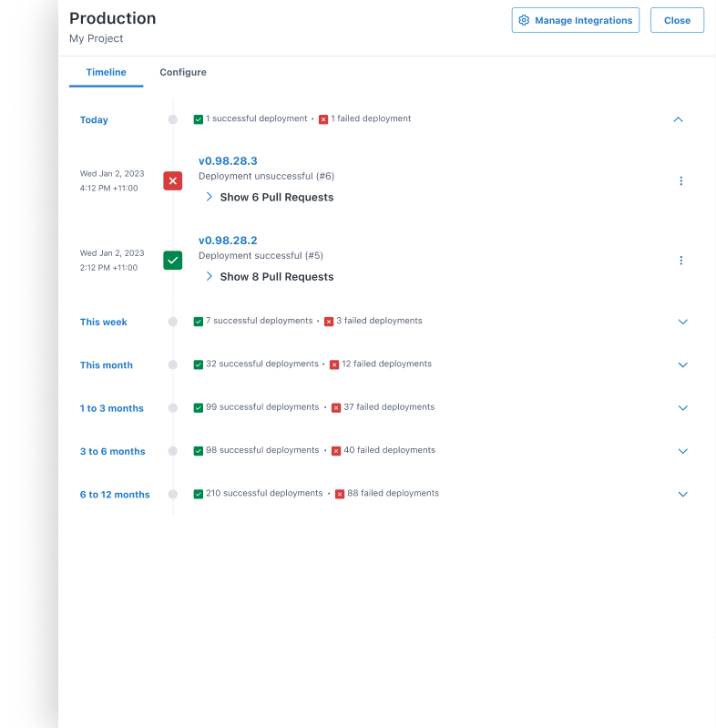The width and height of the screenshot is (716, 728).
Task: Click the red failed status icon for v0.98.28.3
Action: [173, 181]
